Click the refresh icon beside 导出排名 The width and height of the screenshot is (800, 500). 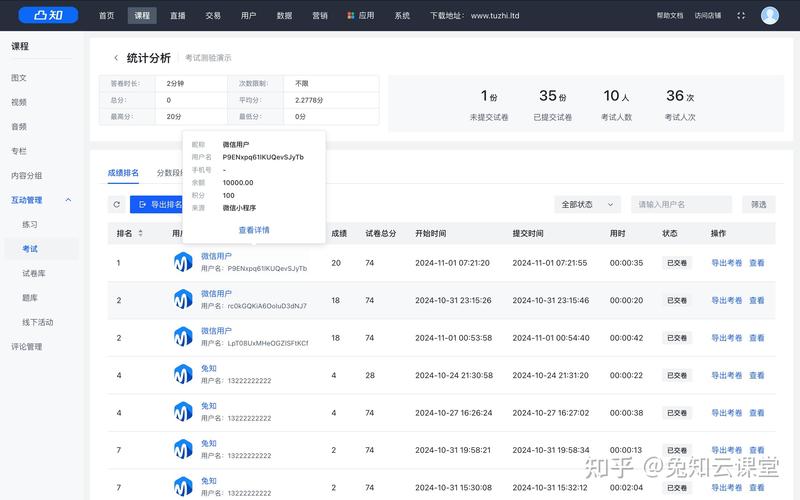click(117, 204)
